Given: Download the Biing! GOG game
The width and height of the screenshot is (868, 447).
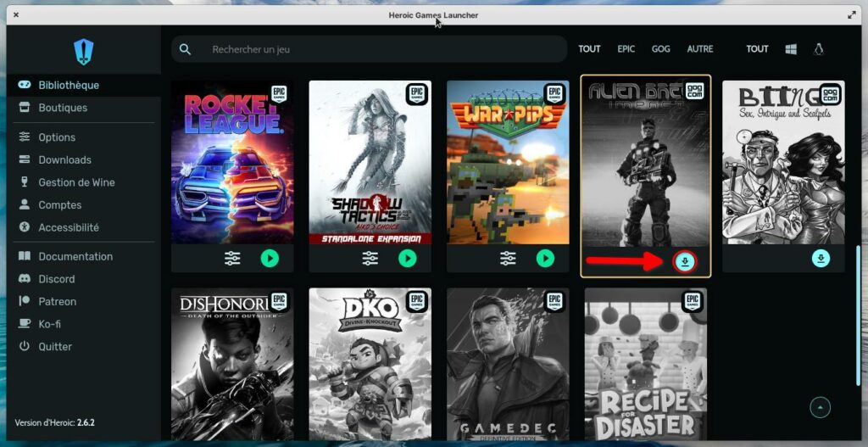Looking at the screenshot, I should point(821,259).
